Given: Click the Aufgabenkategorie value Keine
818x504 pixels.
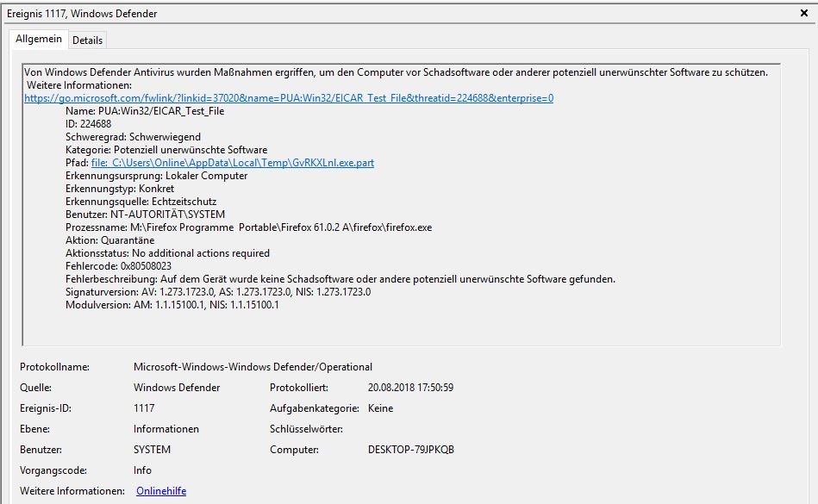Looking at the screenshot, I should [380, 408].
